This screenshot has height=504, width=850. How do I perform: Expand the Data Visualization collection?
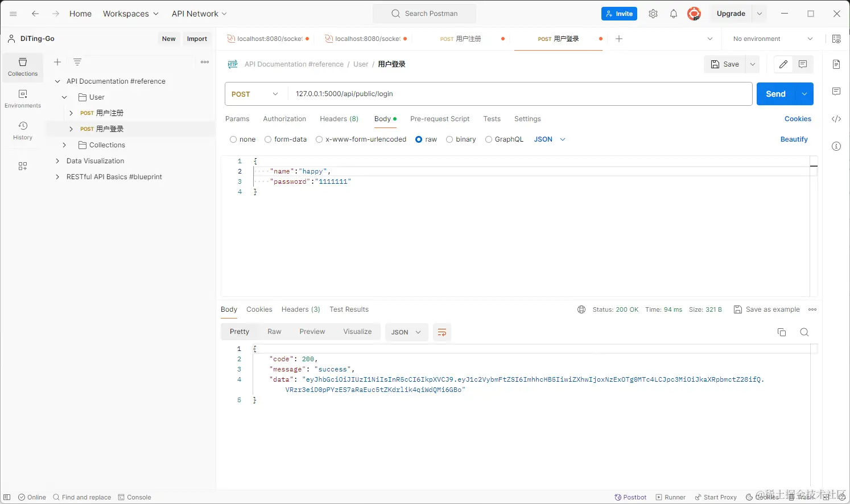point(57,161)
